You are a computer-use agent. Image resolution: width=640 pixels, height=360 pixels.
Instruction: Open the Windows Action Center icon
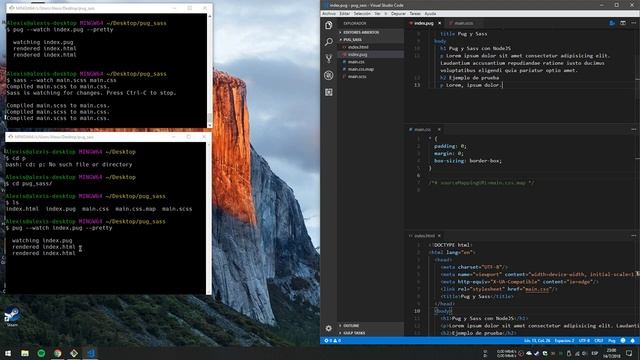click(x=629, y=353)
